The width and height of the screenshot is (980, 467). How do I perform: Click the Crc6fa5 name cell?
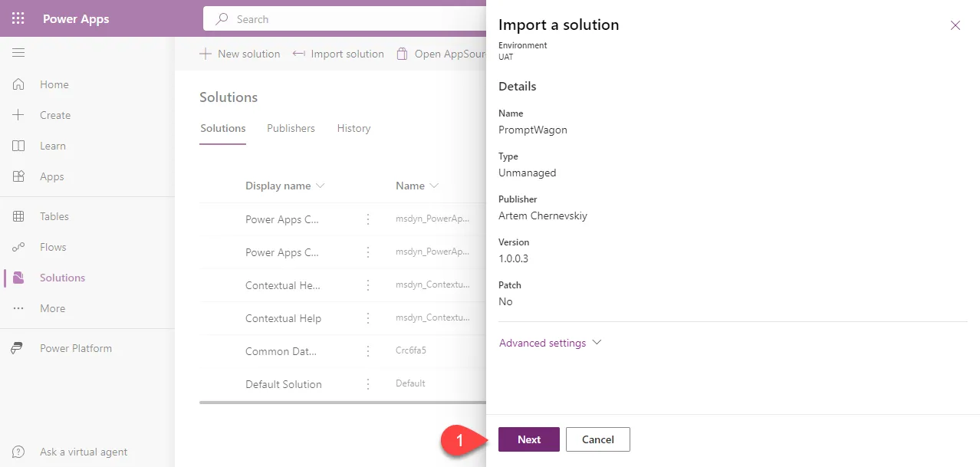[x=411, y=351]
